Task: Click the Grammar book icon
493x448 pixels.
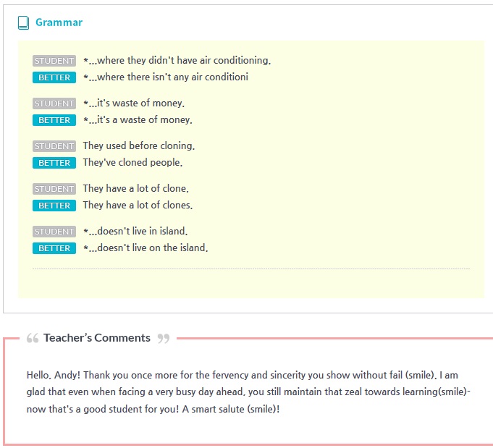Action: pyautogui.click(x=24, y=22)
